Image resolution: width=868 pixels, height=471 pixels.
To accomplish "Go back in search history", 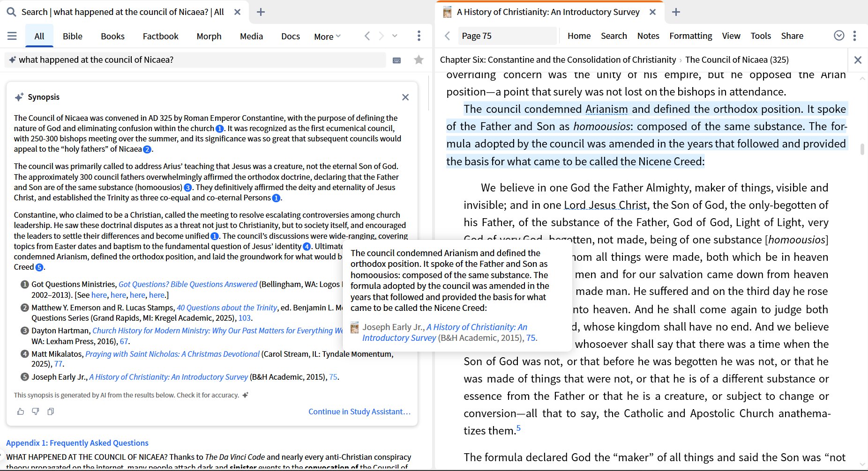I will (367, 36).
